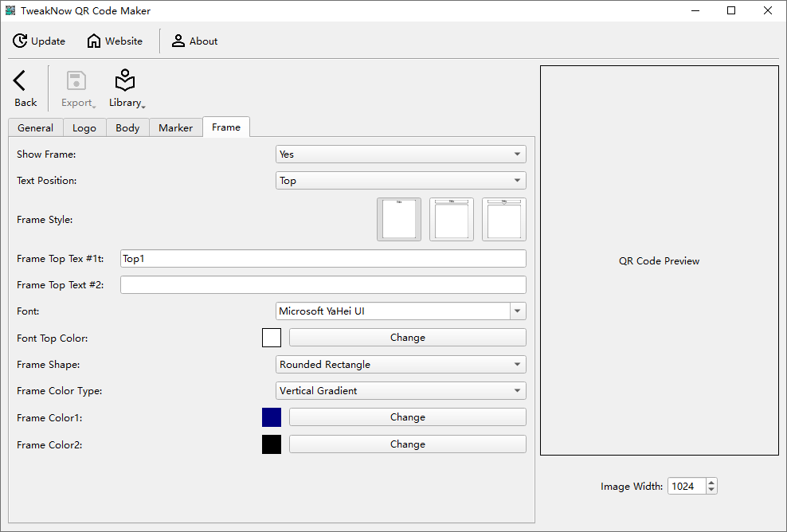Open the Website home icon
The image size is (787, 532).
point(94,41)
